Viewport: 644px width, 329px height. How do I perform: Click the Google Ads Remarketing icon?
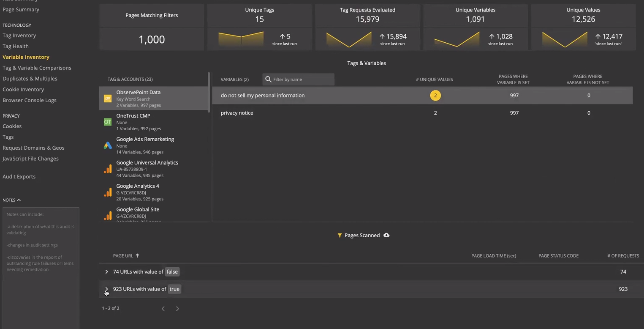(108, 145)
